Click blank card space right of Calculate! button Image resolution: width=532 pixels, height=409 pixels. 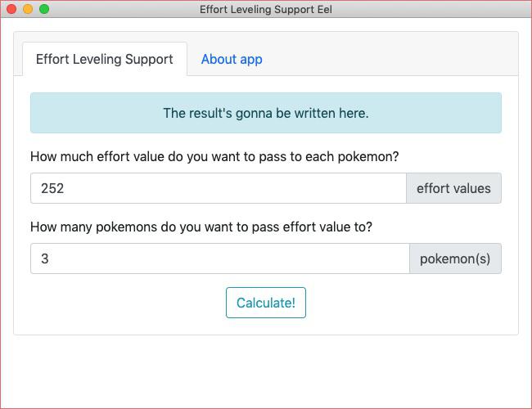point(404,303)
